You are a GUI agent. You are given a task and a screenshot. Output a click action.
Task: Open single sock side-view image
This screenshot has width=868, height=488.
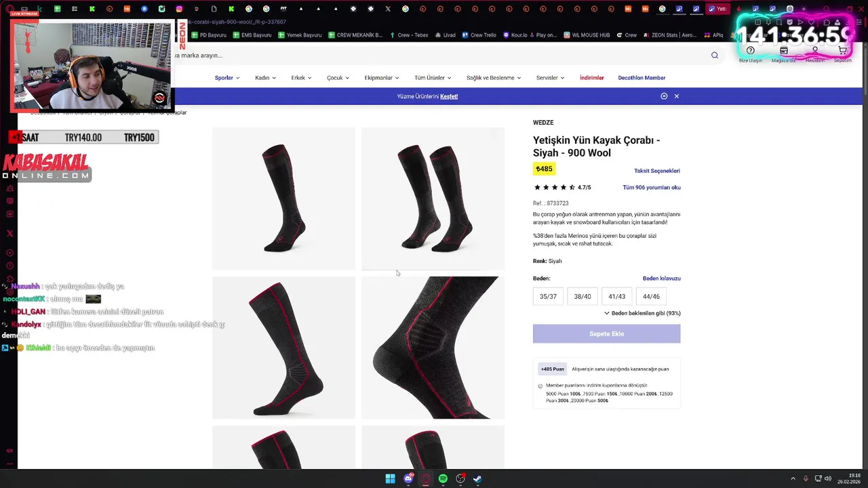click(x=283, y=199)
